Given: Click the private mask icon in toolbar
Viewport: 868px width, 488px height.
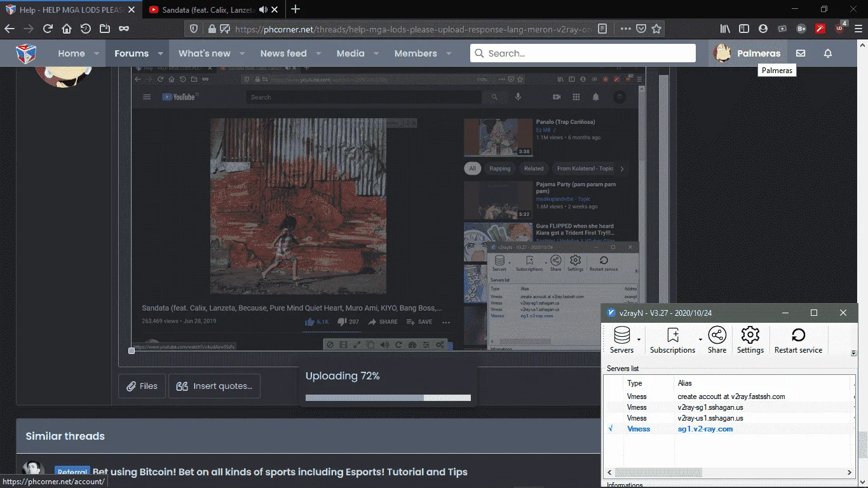Looking at the screenshot, I should (124, 29).
